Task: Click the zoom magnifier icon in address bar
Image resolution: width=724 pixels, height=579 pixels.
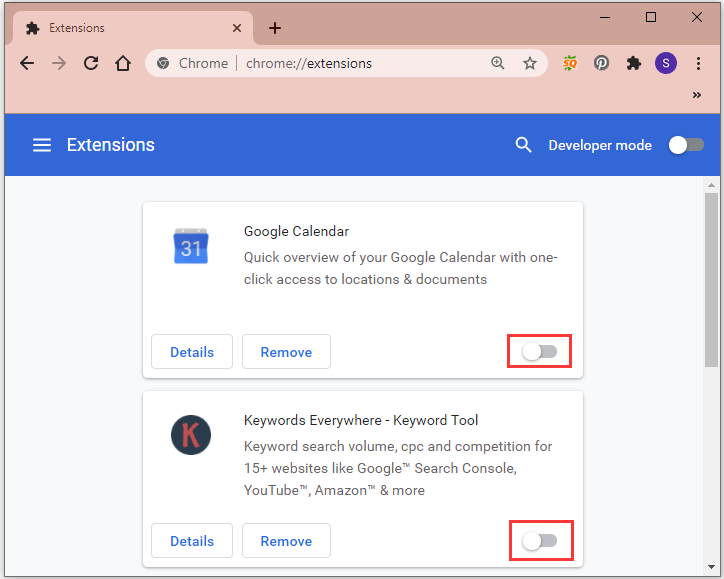Action: (497, 63)
